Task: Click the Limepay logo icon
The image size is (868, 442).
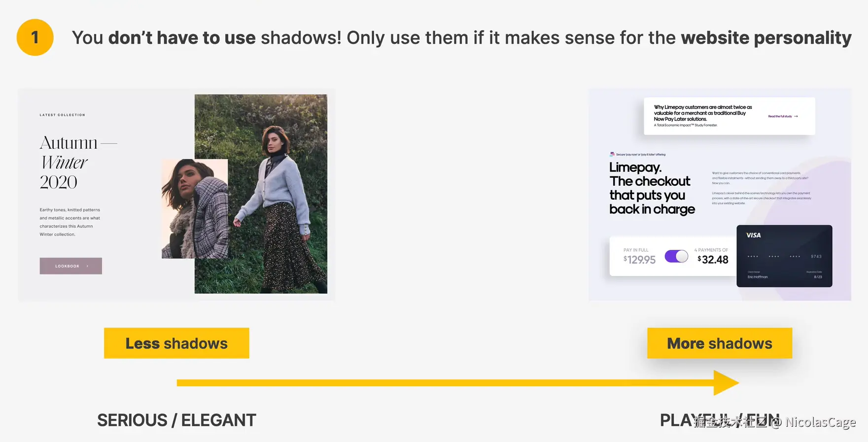Action: 612,154
